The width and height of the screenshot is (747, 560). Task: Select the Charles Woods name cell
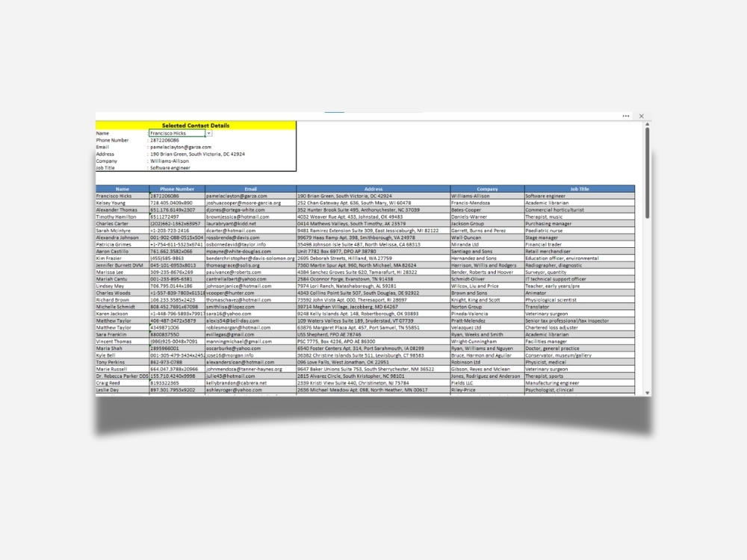tap(123, 293)
